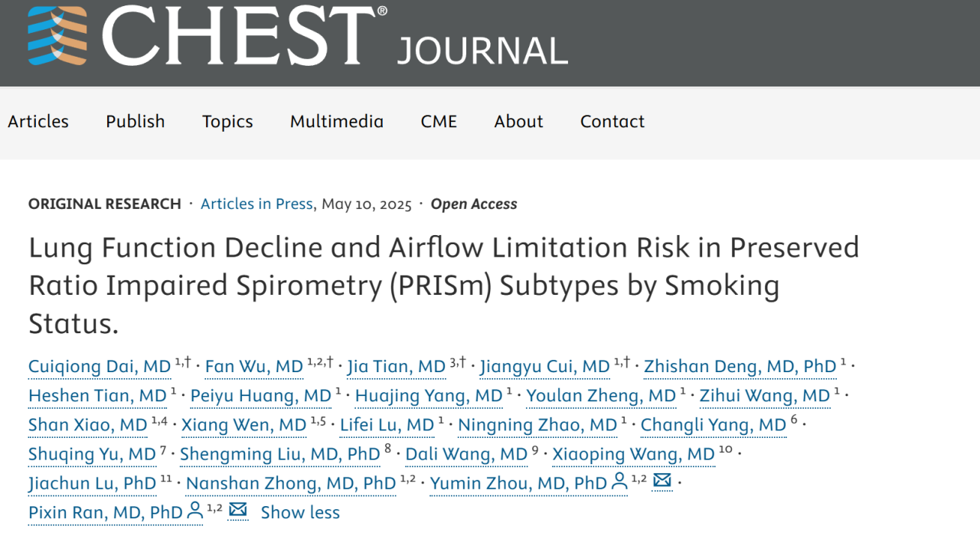Screen dimensions: 980x536
Task: Collapse author list with Show less
Action: pos(300,512)
